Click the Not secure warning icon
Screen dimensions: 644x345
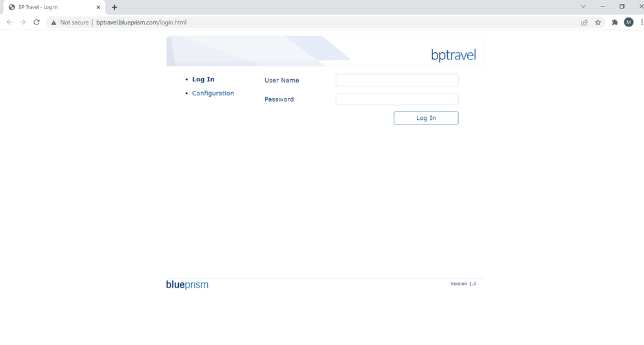point(54,23)
